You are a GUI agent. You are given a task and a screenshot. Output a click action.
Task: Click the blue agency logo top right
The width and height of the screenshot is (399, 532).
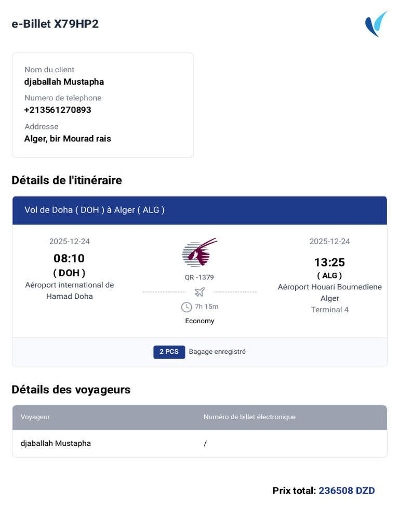tap(376, 24)
